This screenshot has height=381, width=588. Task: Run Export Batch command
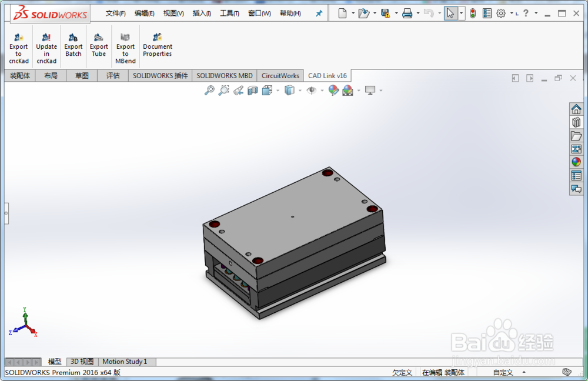coord(73,45)
